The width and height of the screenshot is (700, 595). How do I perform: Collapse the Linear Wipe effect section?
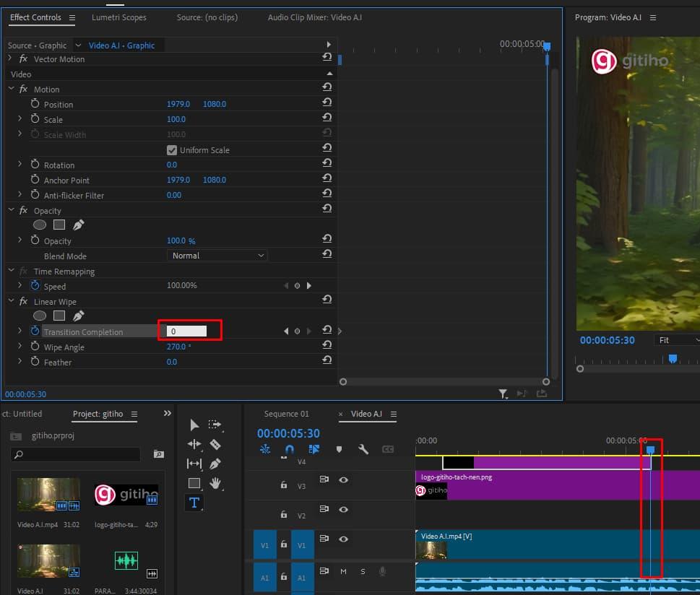tap(11, 302)
